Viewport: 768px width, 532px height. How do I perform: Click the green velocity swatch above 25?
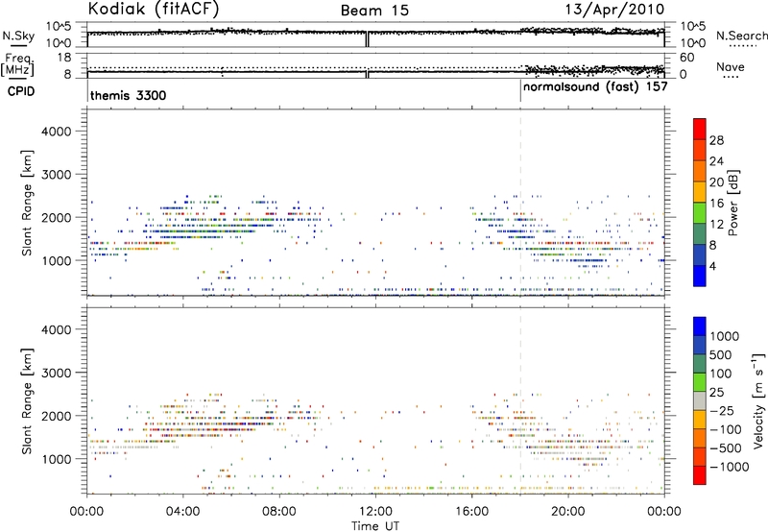(x=700, y=382)
